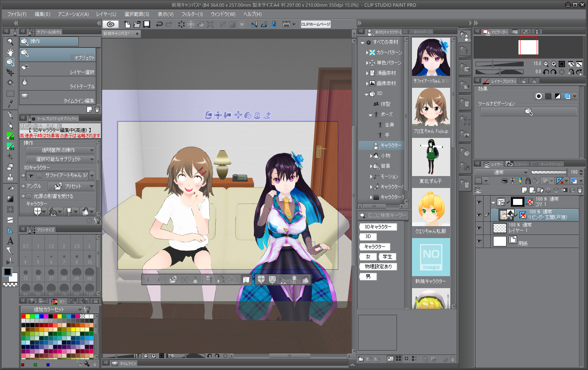The image size is (588, 370).
Task: Hide the リビング・玄関(戸建) layer
Action: pos(479,215)
